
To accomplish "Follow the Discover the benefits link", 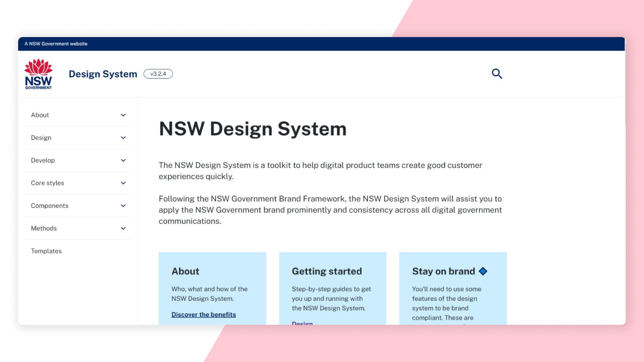I will (204, 315).
